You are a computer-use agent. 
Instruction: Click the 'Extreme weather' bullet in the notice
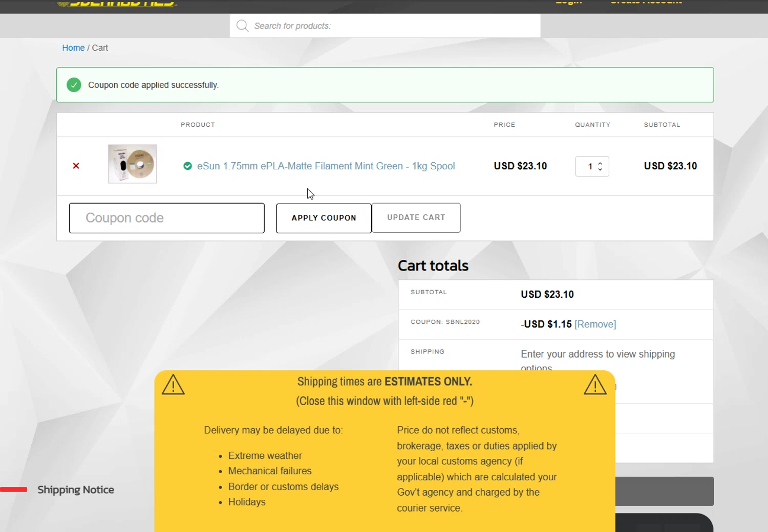pos(265,455)
